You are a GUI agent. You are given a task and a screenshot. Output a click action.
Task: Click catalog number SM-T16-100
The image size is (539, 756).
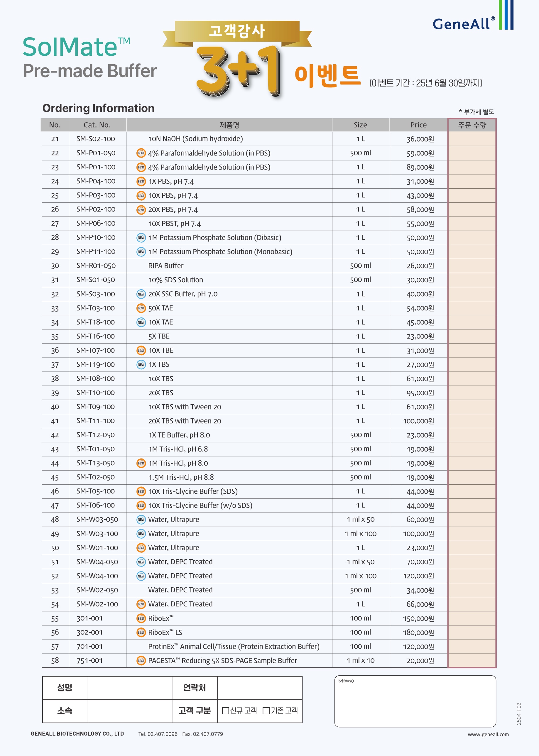click(x=96, y=336)
